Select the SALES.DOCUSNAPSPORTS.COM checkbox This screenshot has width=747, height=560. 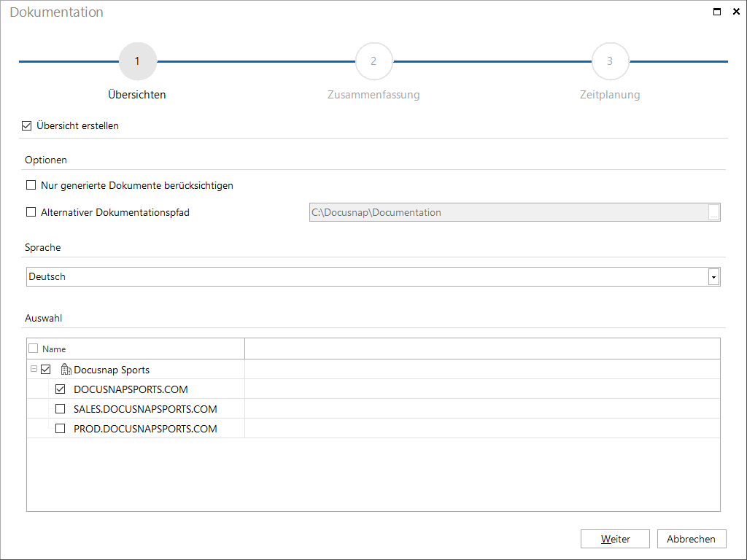60,408
